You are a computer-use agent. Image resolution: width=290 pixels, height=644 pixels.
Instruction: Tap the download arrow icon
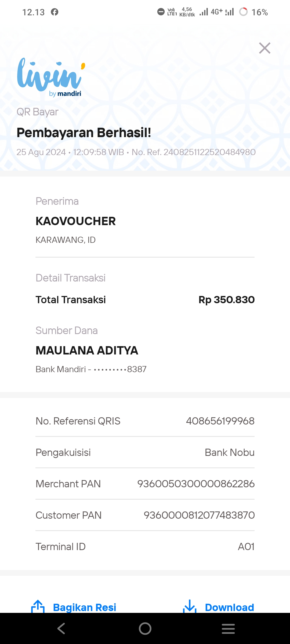pos(190,606)
